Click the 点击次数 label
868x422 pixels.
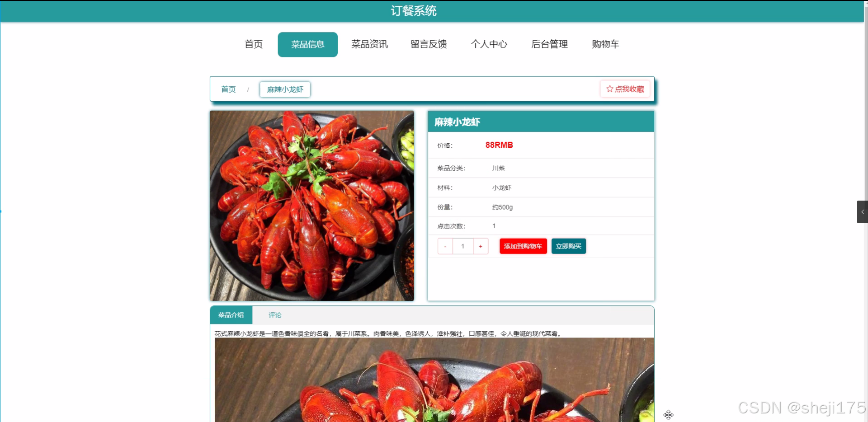tap(451, 226)
